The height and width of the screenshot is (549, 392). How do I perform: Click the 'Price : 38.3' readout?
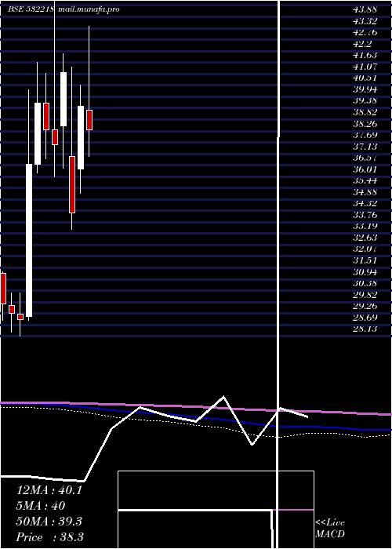[x=49, y=537]
